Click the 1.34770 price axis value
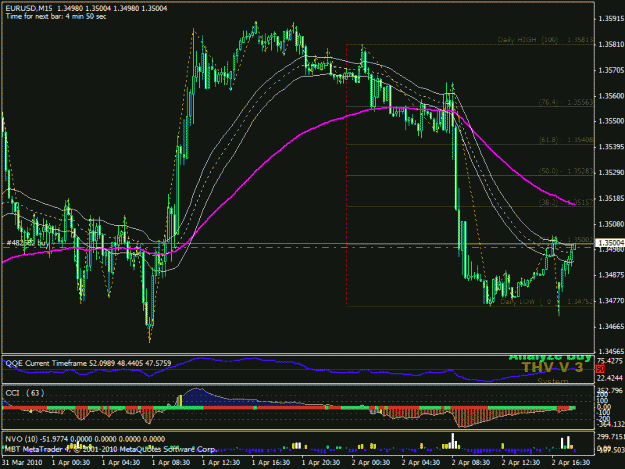This screenshot has height=469, width=625. pos(611,301)
